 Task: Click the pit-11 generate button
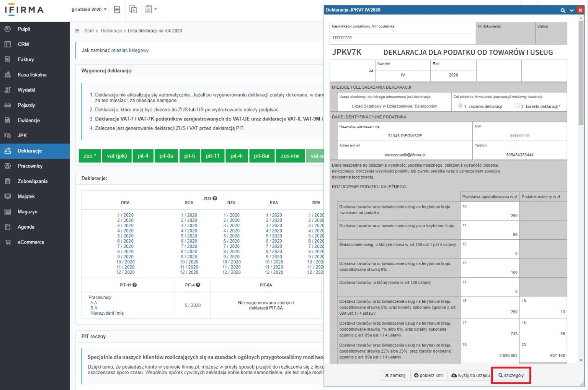pyautogui.click(x=212, y=156)
